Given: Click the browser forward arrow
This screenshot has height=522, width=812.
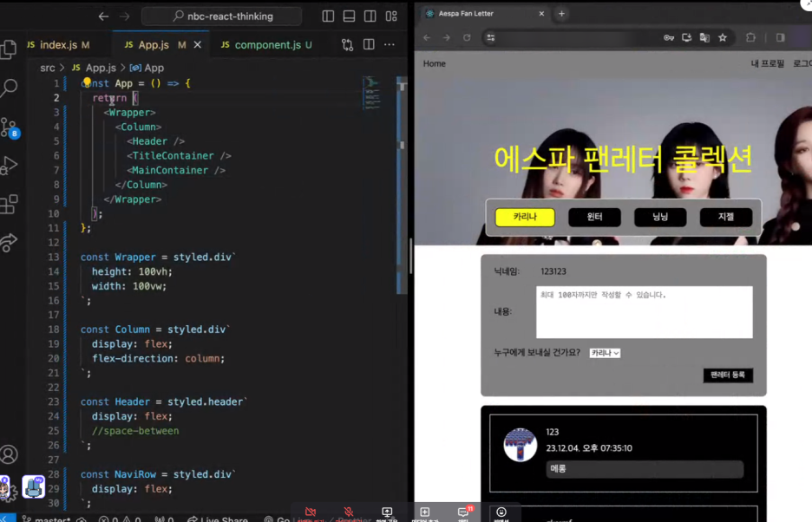Looking at the screenshot, I should click(x=447, y=38).
